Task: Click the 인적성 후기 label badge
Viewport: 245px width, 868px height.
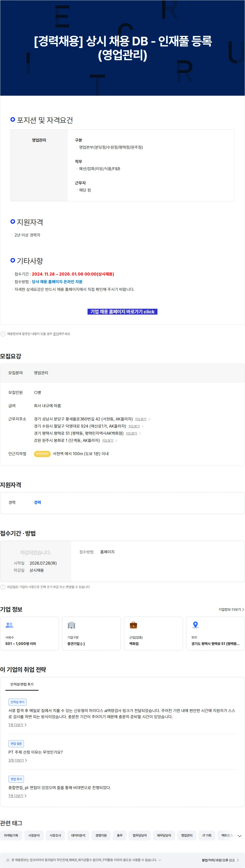Action: [18, 702]
